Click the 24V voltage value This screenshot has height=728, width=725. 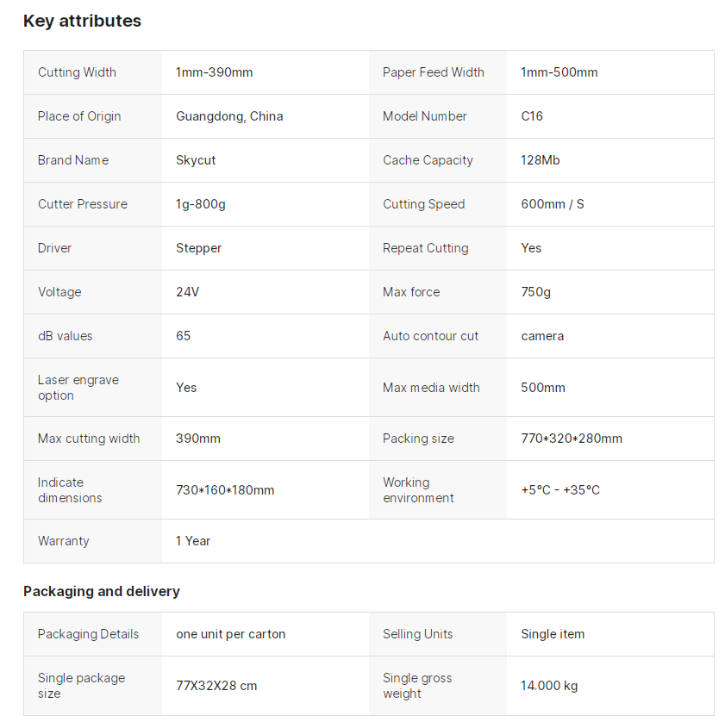pos(188,292)
